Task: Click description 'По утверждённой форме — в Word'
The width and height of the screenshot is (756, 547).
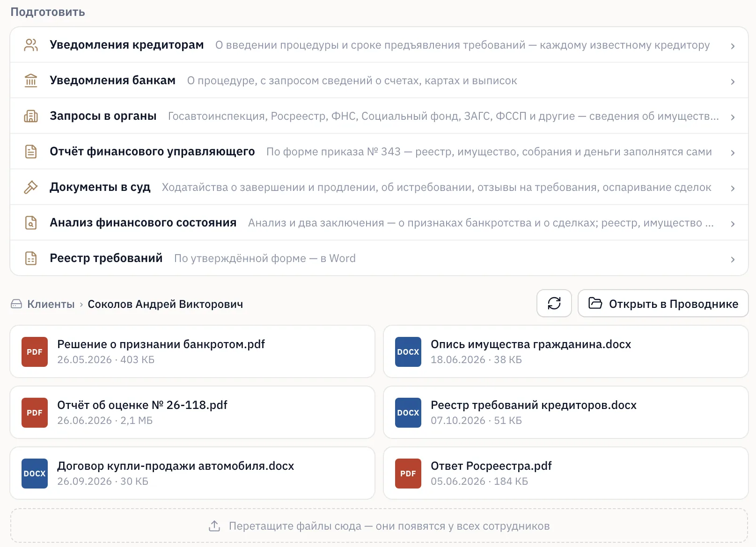Action: [x=265, y=258]
